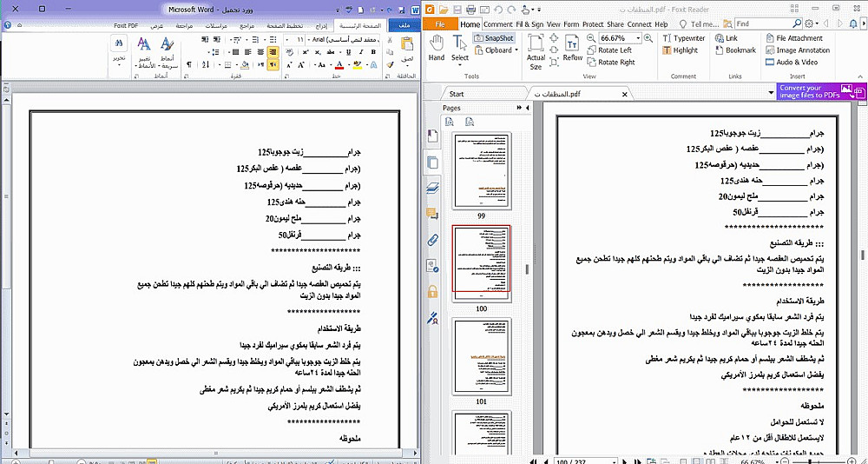Click the Tell me search box in Foxit

pyautogui.click(x=700, y=24)
